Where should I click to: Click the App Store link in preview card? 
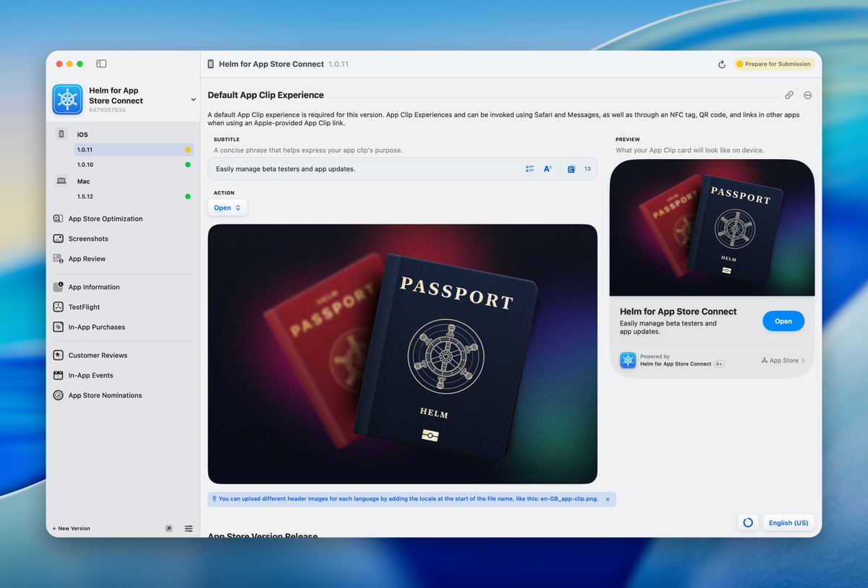(x=783, y=360)
